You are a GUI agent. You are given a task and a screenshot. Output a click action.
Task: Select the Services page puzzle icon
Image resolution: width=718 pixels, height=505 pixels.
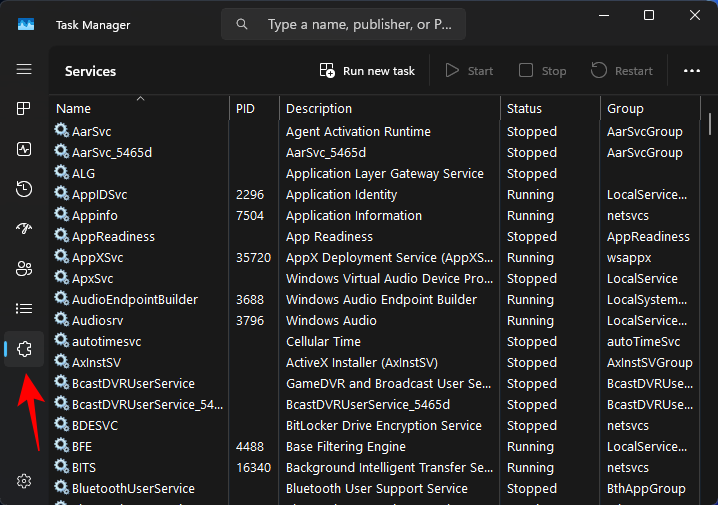point(24,349)
